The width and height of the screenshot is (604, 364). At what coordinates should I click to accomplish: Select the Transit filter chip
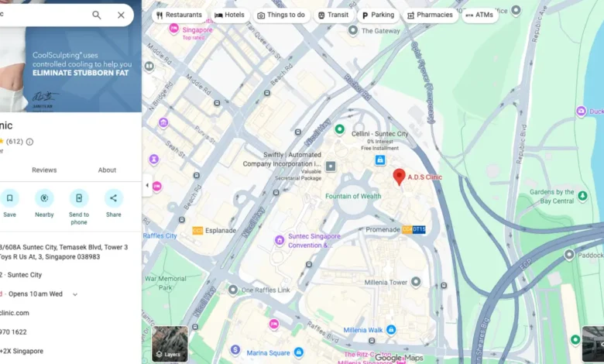pyautogui.click(x=333, y=15)
